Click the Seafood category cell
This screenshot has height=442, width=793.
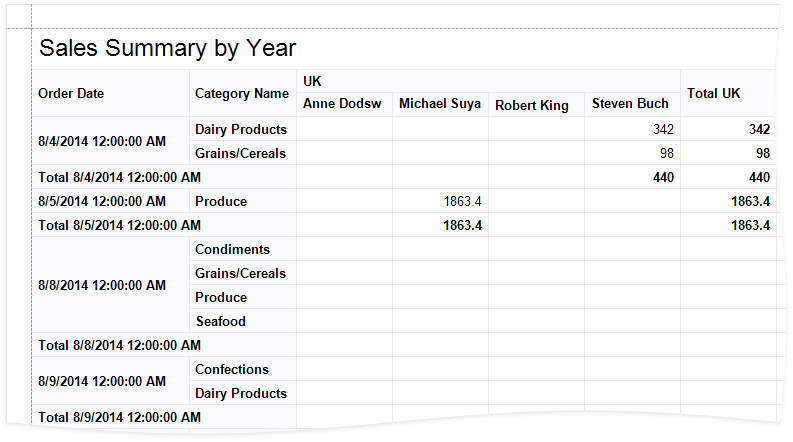(220, 322)
